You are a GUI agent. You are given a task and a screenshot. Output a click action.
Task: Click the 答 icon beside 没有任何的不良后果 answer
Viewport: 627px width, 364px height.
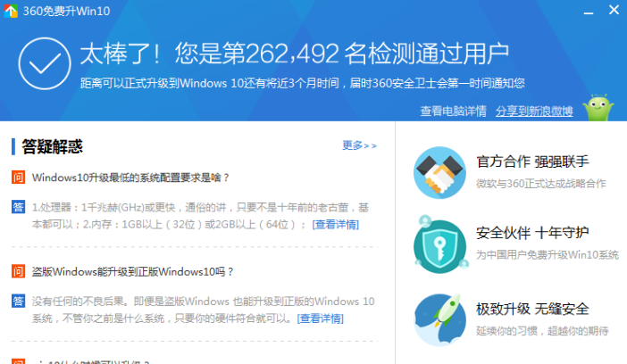[18, 301]
